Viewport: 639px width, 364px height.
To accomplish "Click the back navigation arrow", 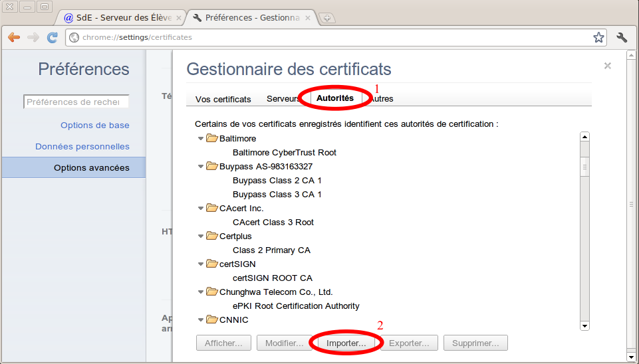I will 13,38.
